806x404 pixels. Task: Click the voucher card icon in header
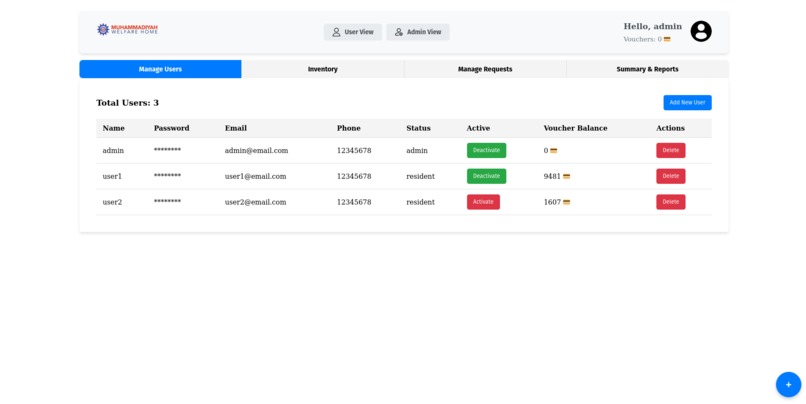click(667, 39)
